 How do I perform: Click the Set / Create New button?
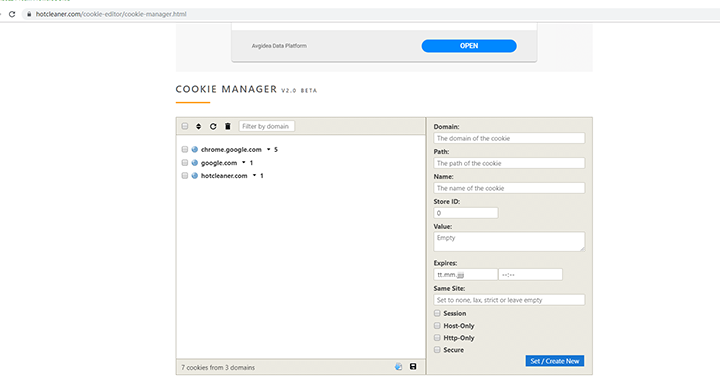pyautogui.click(x=555, y=361)
